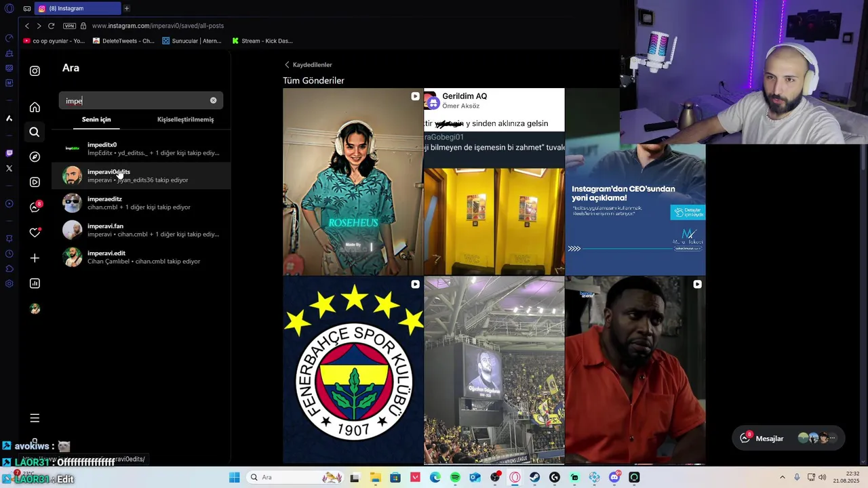Open the Gerildim AQ post thumbnail
Image resolution: width=868 pixels, height=488 pixels.
(x=494, y=182)
